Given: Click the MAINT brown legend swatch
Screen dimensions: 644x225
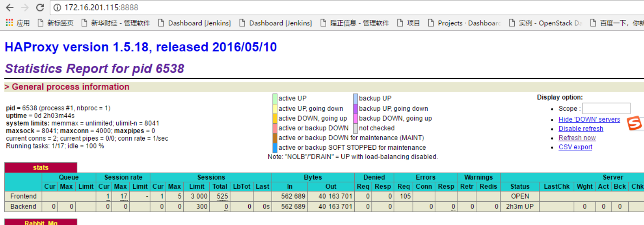Looking at the screenshot, I should [x=275, y=138].
